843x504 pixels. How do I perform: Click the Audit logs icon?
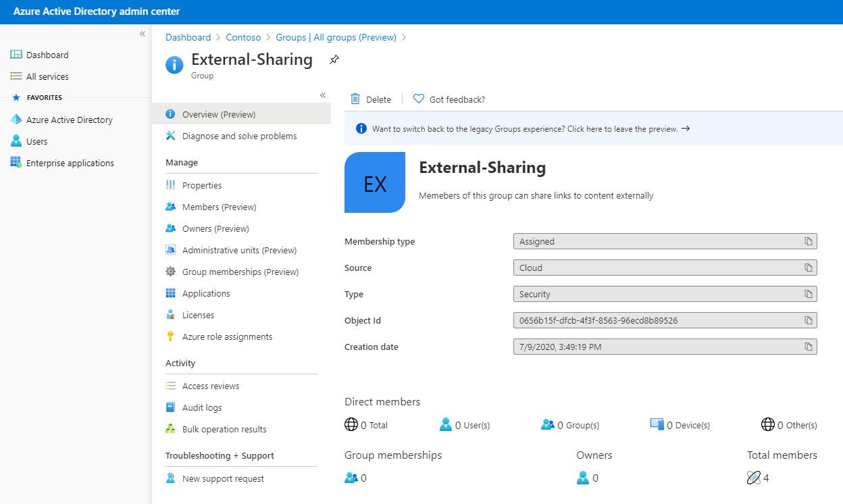[x=170, y=407]
